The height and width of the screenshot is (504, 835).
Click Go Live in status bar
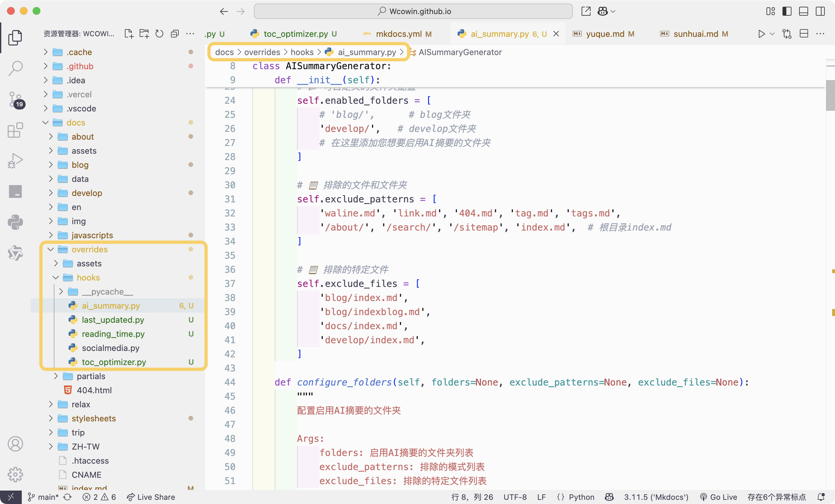pyautogui.click(x=718, y=497)
